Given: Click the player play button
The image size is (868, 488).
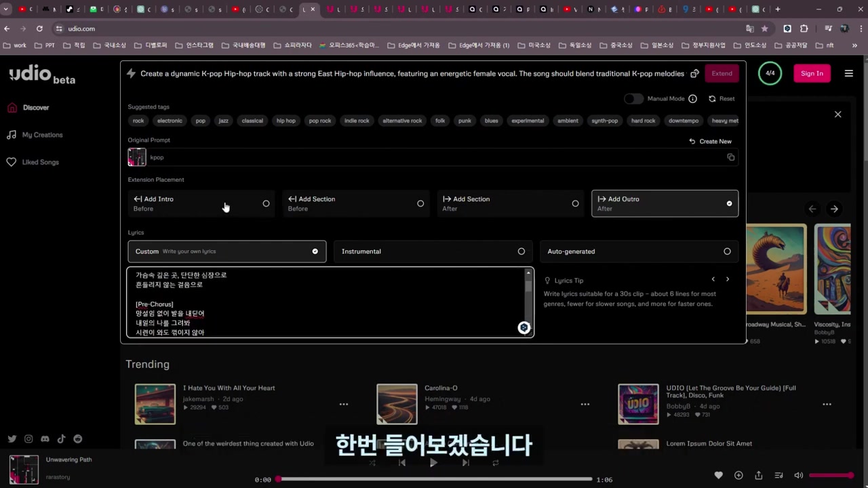Looking at the screenshot, I should tap(433, 463).
